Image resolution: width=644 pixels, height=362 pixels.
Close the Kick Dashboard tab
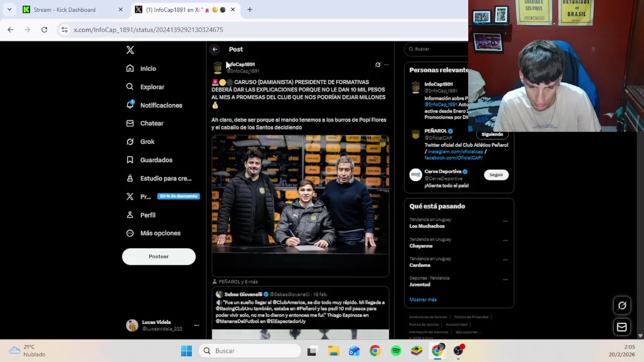120,10
